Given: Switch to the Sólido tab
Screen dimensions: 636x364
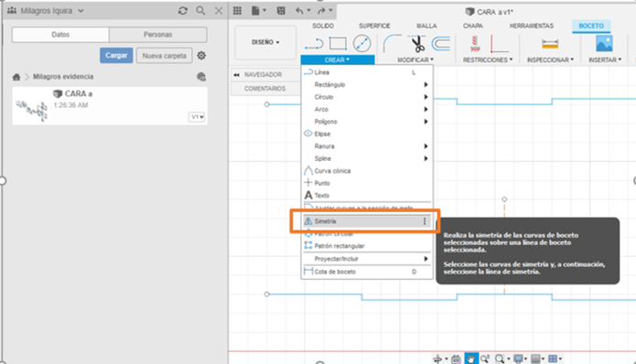Looking at the screenshot, I should [x=323, y=26].
